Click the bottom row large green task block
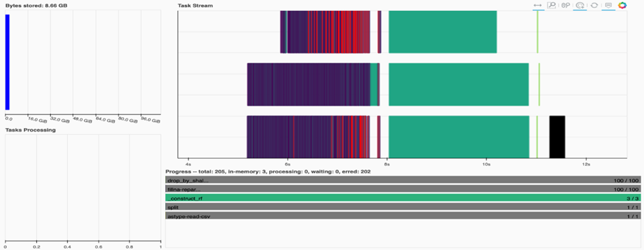Screen dimensions: 644x250 click(x=459, y=137)
